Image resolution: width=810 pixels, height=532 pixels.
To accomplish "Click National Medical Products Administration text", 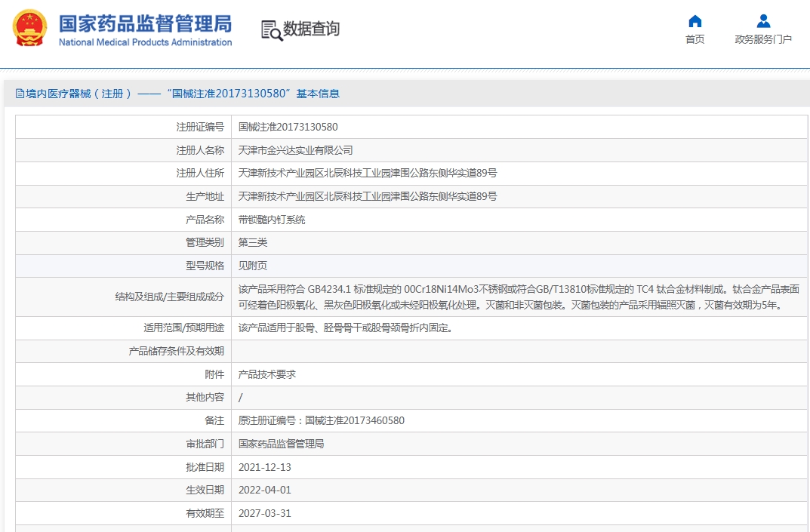I will tap(145, 42).
